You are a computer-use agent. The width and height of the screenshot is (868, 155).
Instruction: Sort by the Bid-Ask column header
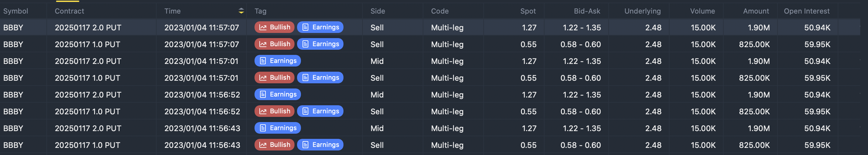pyautogui.click(x=587, y=11)
